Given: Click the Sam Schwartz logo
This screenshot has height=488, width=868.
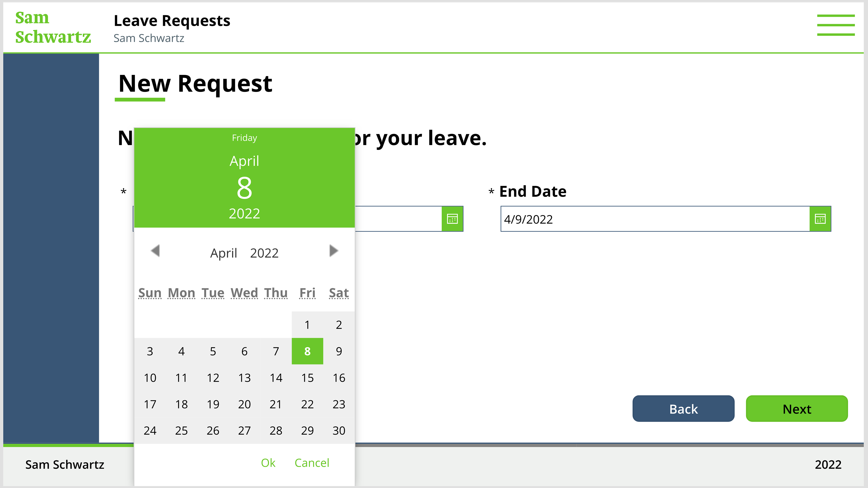Looking at the screenshot, I should [x=53, y=27].
